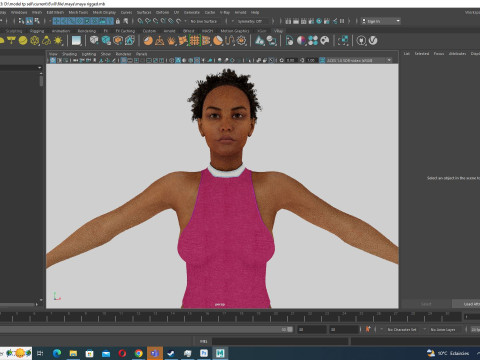The image size is (480, 360).
Task: Toggle select by object type mode
Action: coord(29,21)
